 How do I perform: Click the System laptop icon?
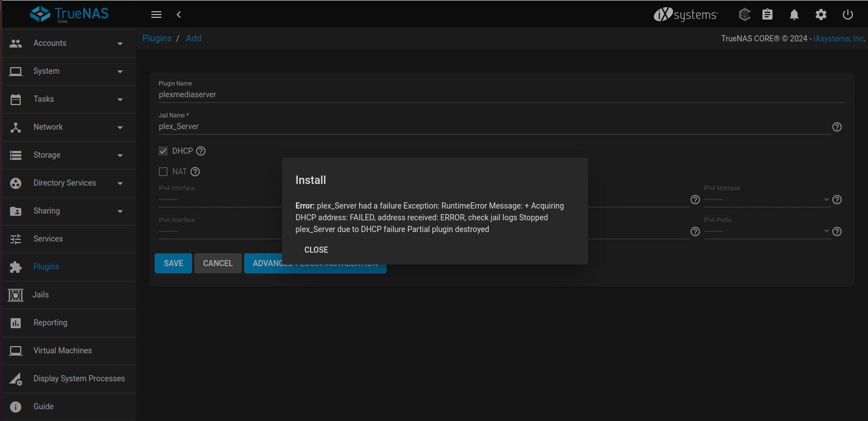pyautogui.click(x=16, y=71)
